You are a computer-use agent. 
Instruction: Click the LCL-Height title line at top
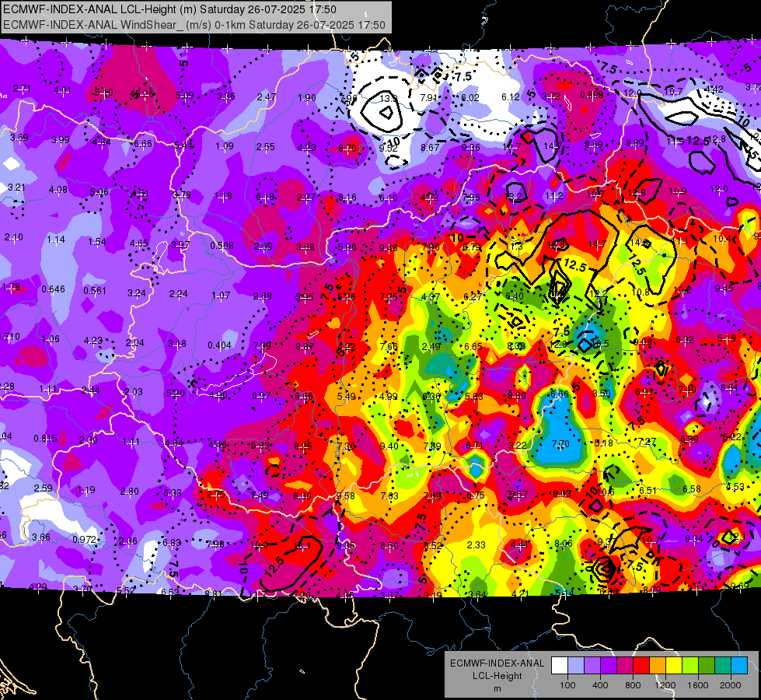pos(170,9)
